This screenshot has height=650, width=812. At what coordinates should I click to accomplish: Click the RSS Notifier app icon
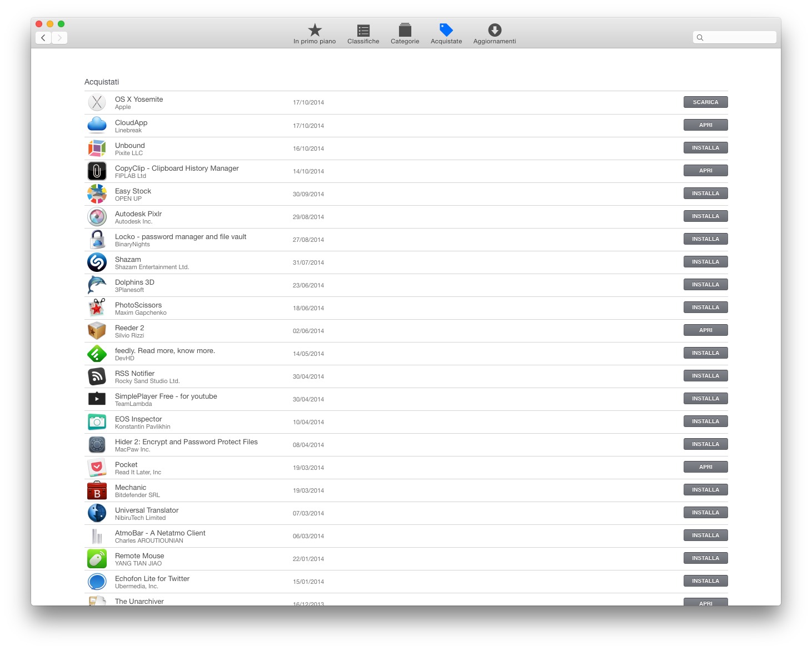(97, 376)
